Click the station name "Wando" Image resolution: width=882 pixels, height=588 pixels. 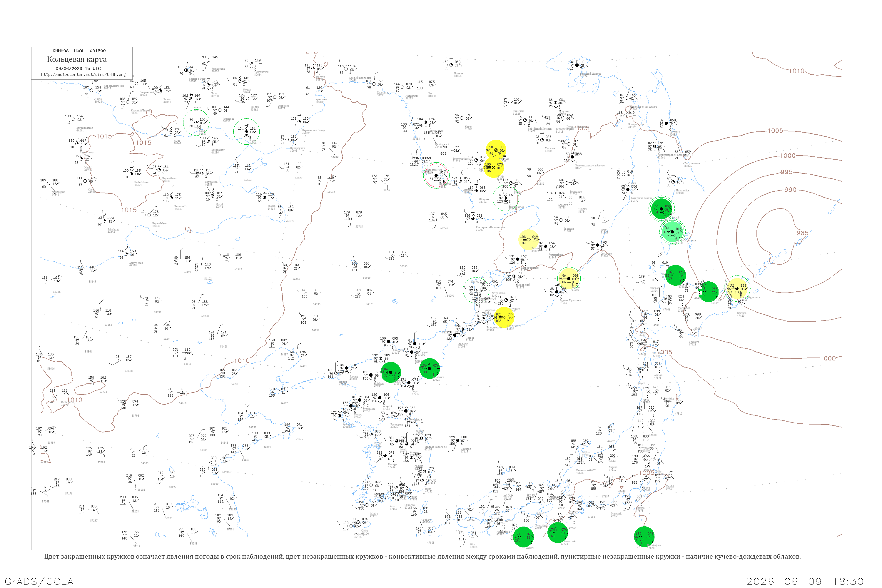pos(374,514)
